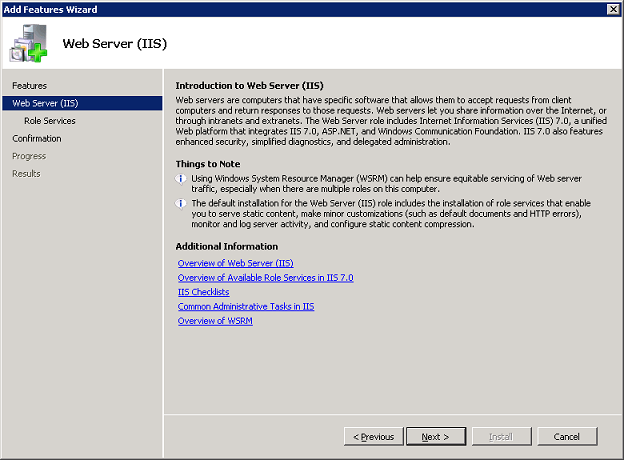
Task: Open the Overview of WSRM link
Action: click(x=215, y=321)
